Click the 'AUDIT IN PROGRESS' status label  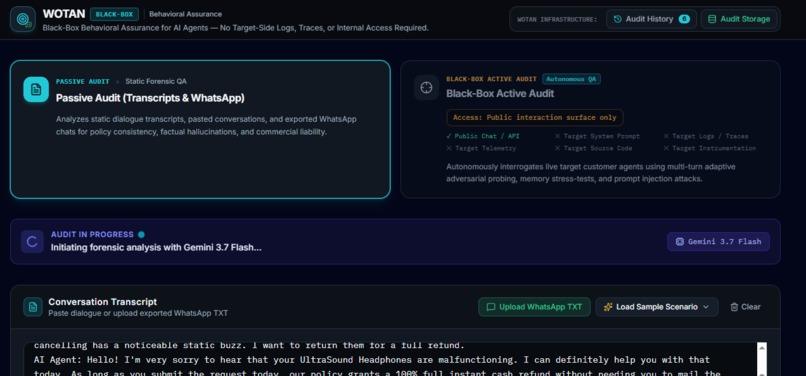coord(92,235)
